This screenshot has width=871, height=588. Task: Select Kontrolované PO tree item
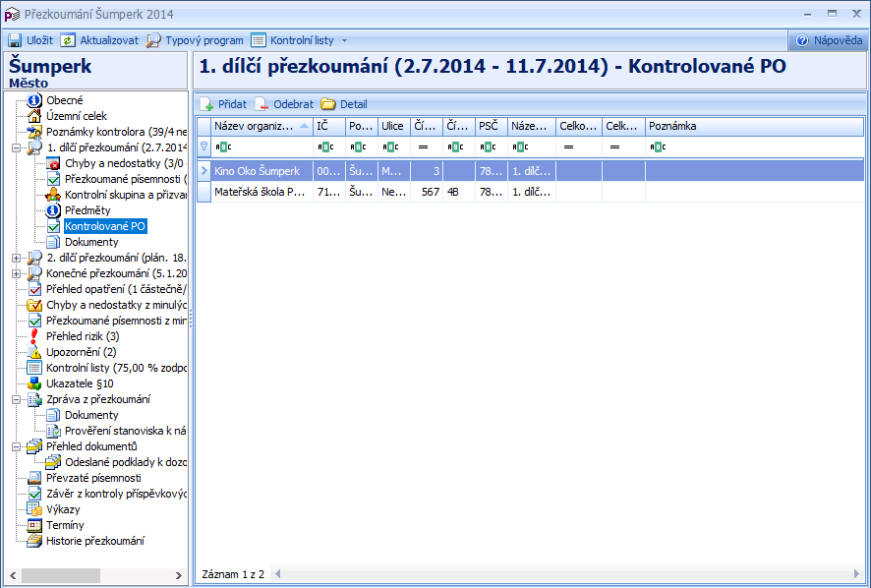(105, 226)
